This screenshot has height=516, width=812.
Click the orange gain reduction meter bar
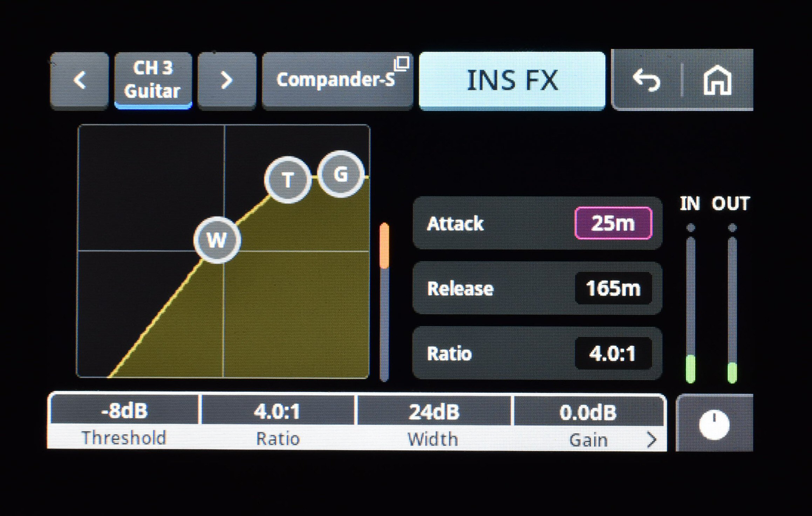click(x=384, y=246)
